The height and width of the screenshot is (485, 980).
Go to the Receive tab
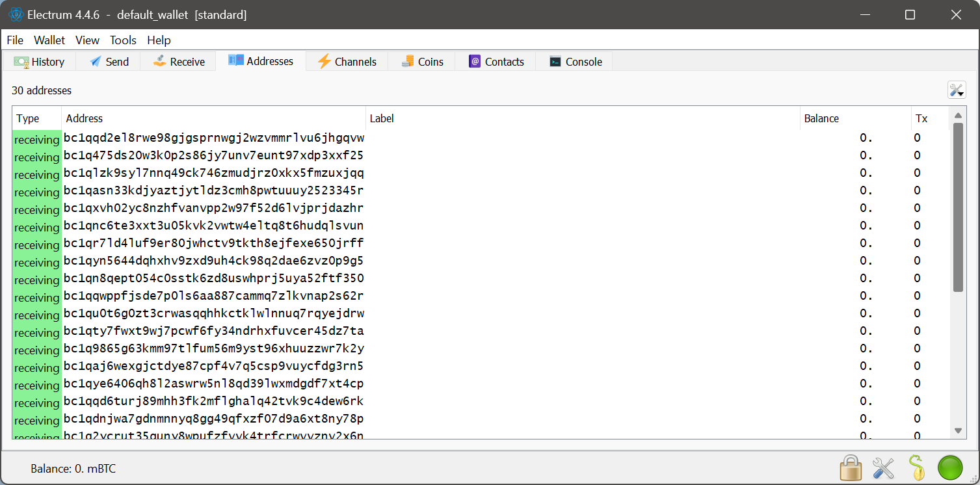[x=178, y=62]
